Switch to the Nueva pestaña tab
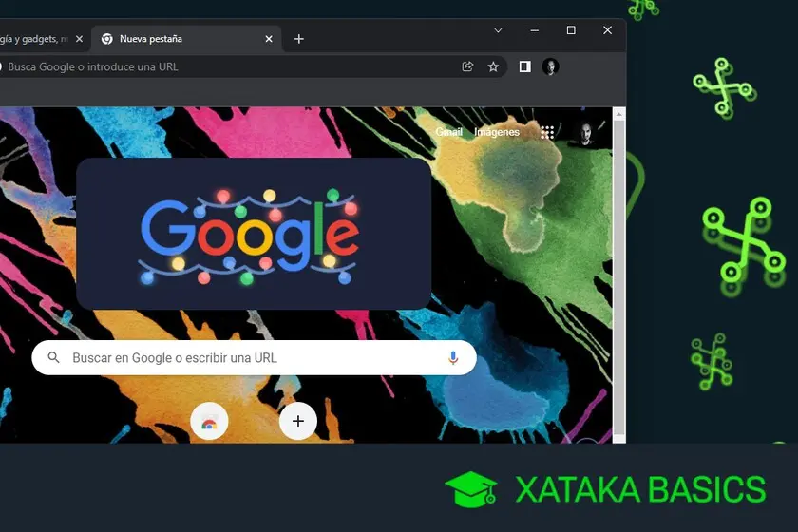The width and height of the screenshot is (798, 532). (186, 39)
